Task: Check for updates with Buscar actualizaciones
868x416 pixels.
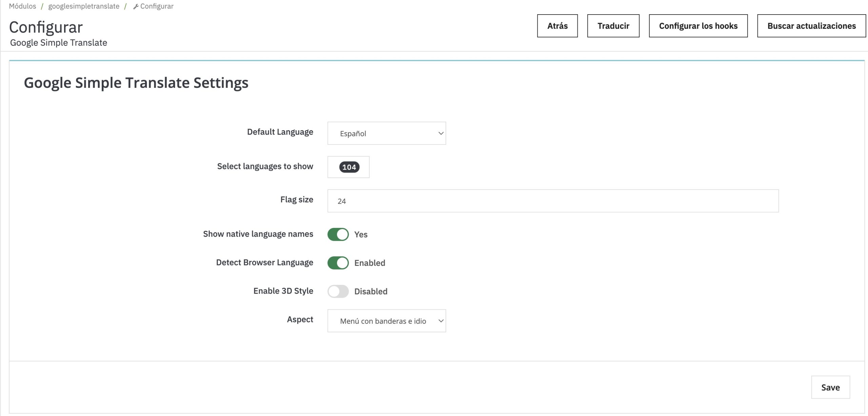Action: tap(811, 26)
